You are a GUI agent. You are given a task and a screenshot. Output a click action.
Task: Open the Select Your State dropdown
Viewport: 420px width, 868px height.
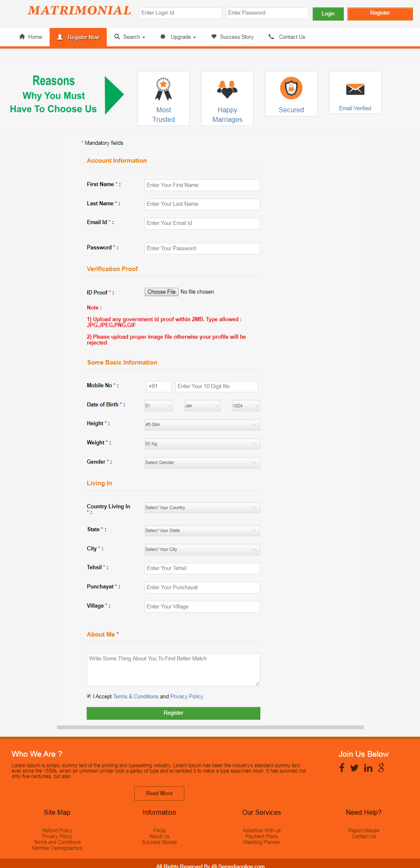[202, 531]
